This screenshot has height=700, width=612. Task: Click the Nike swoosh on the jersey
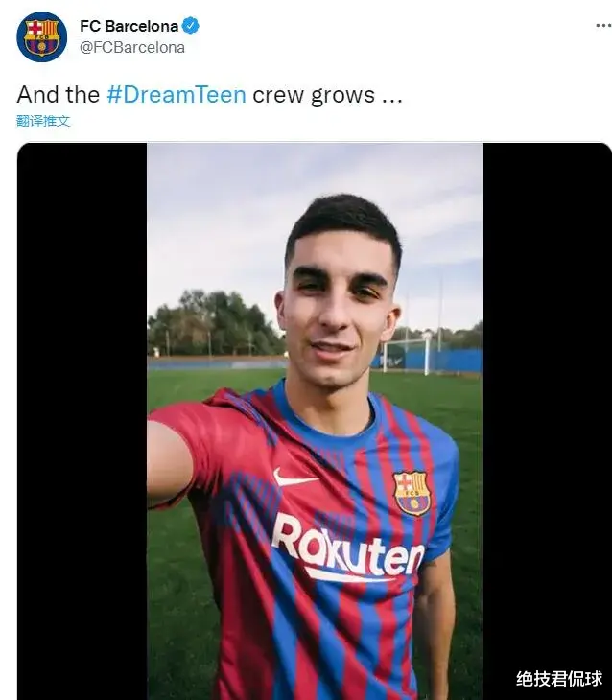294,477
